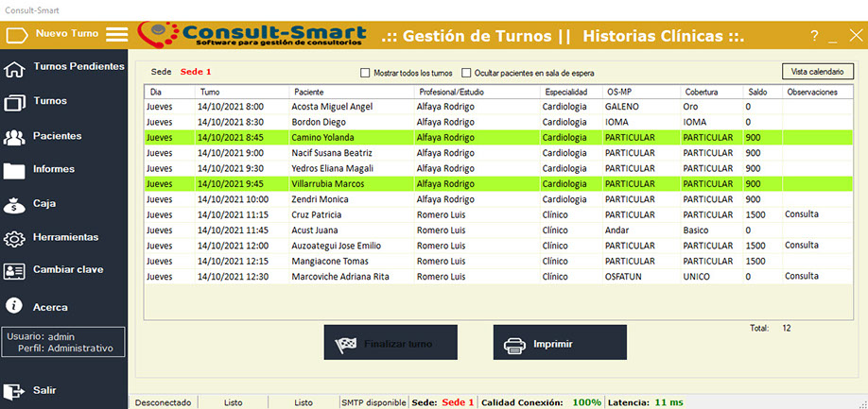The image size is (868, 409).
Task: Open Turnos Pendientes home icon
Action: [x=14, y=69]
